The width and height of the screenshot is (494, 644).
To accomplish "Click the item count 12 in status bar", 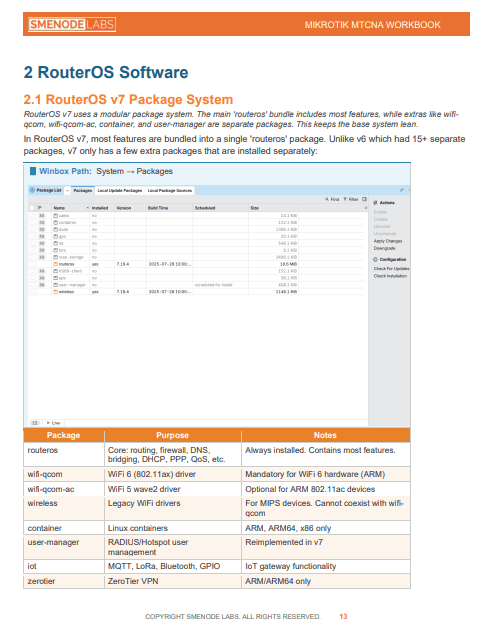I will tap(34, 423).
